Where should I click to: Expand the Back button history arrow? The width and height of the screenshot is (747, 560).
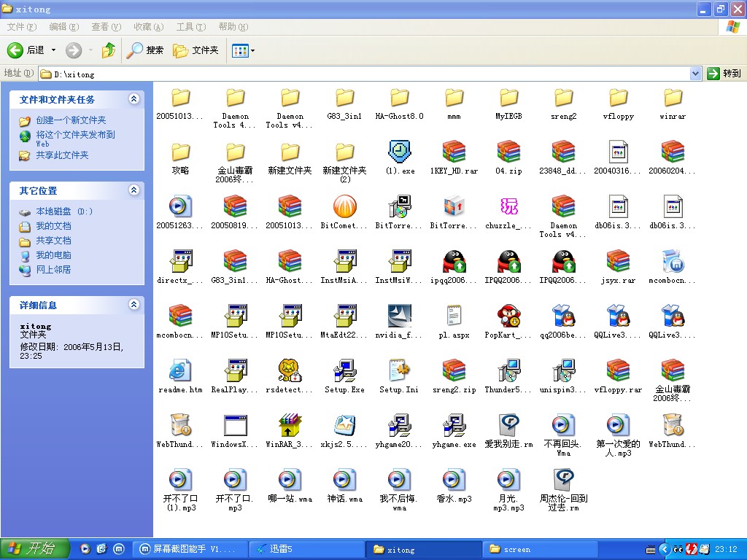[53, 50]
